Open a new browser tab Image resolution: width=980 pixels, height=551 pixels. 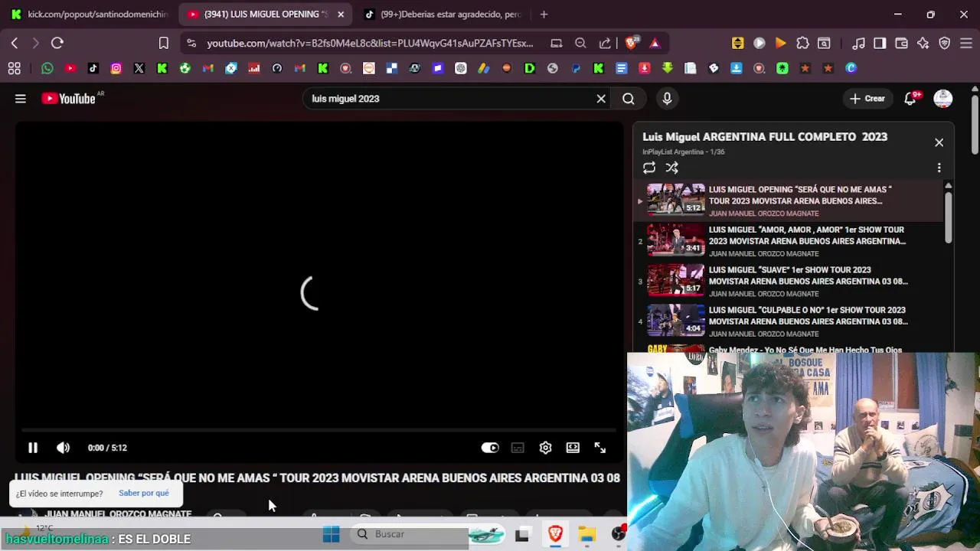(544, 15)
